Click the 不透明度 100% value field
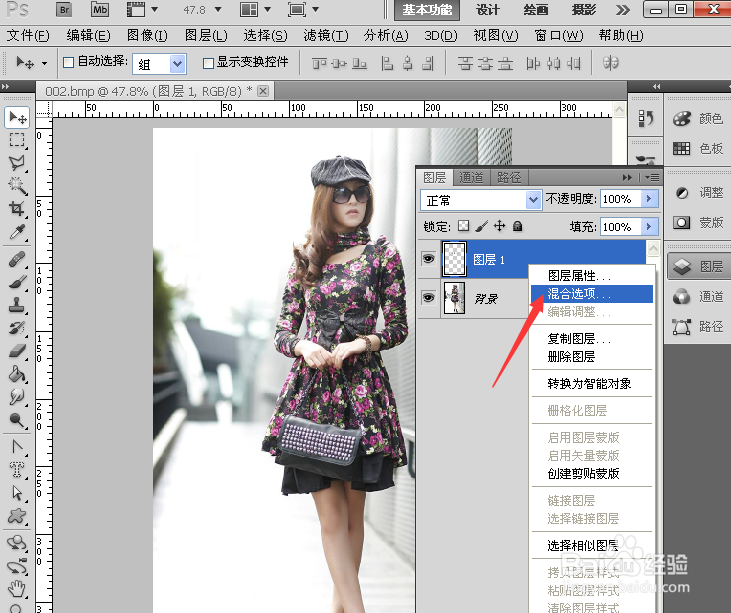The image size is (731, 613). pyautogui.click(x=621, y=199)
